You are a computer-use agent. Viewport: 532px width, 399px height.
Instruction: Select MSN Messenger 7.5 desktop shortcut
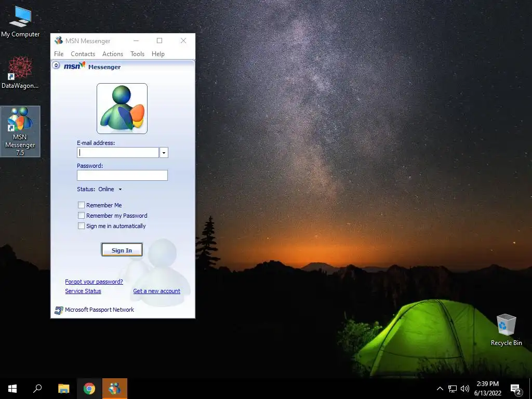20,131
